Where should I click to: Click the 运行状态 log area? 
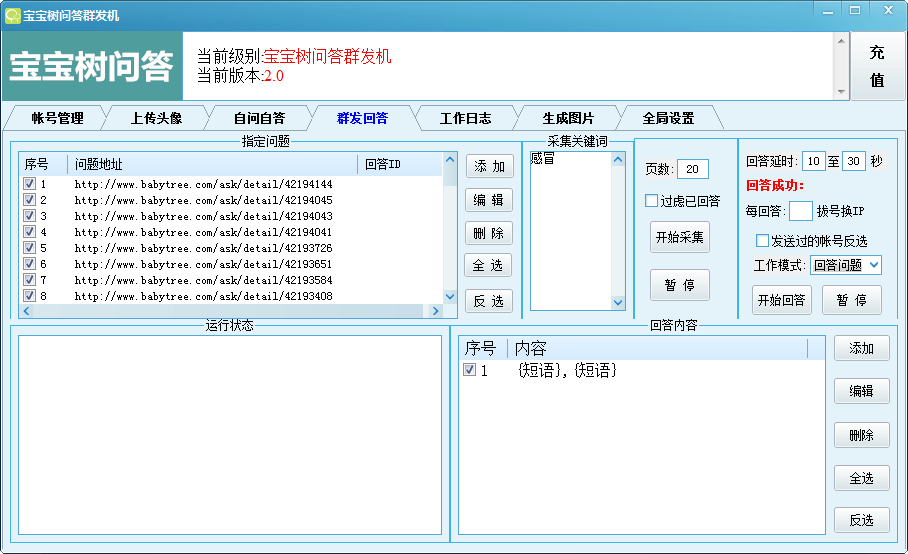230,435
